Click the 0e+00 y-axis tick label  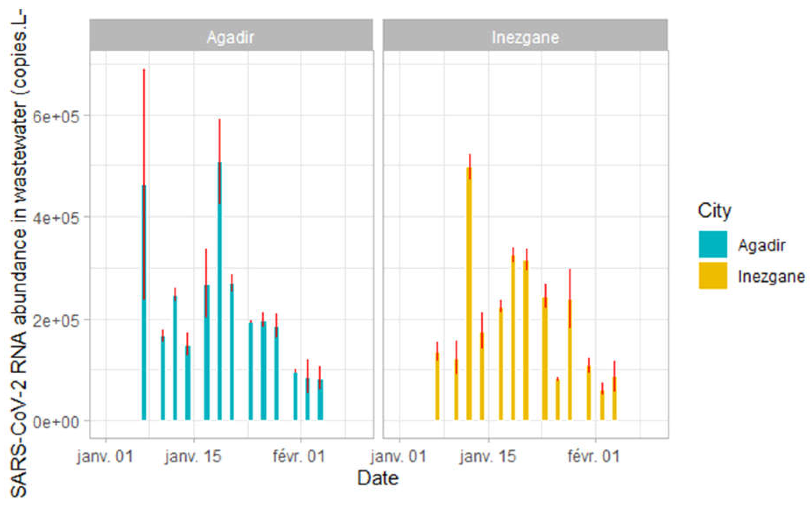point(56,421)
